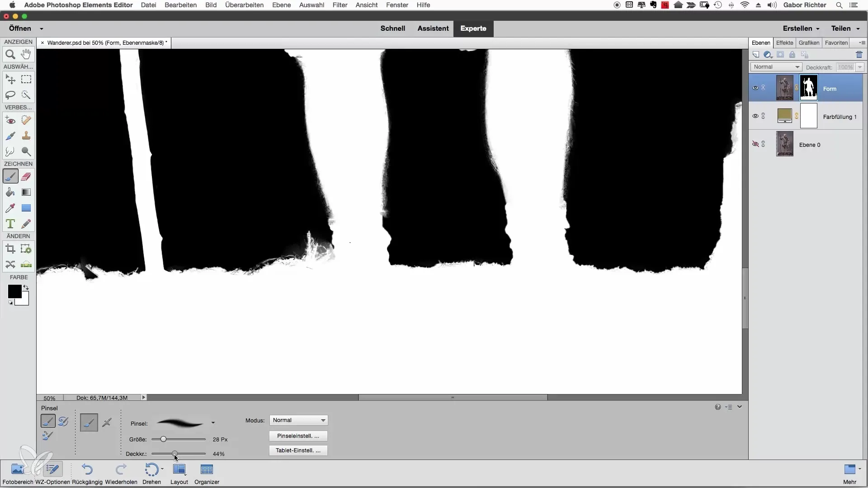
Task: Delete layer with trash icon
Action: click(859, 55)
